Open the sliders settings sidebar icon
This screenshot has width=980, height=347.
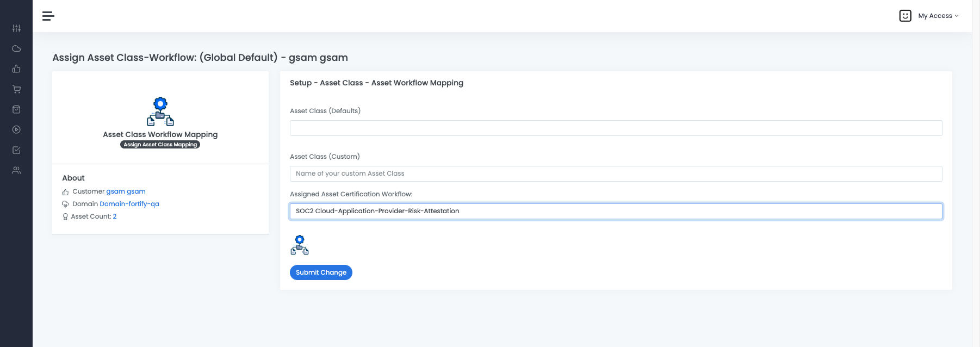[16, 28]
